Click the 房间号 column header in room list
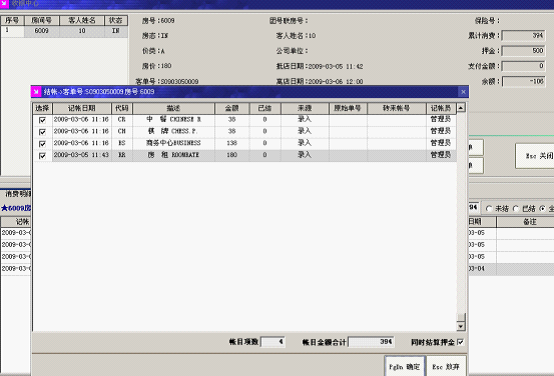This screenshot has width=554, height=376. click(42, 20)
